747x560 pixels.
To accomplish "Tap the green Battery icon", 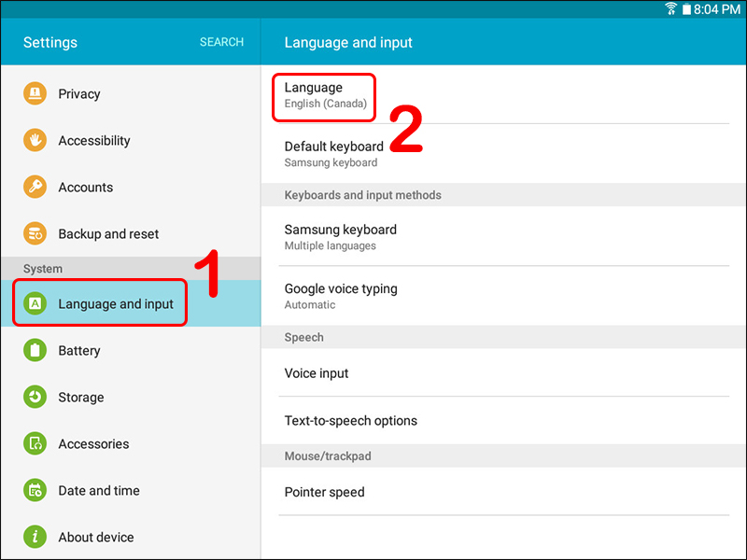I will coord(35,350).
